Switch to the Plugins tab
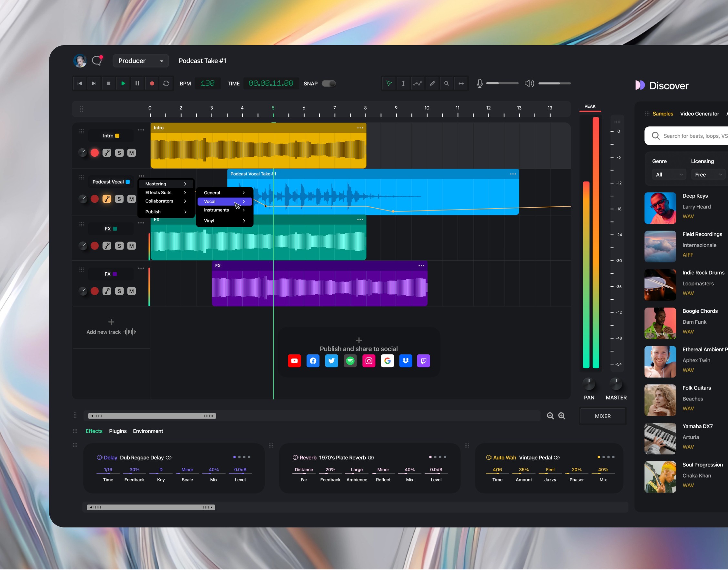The image size is (728, 570). (x=117, y=431)
